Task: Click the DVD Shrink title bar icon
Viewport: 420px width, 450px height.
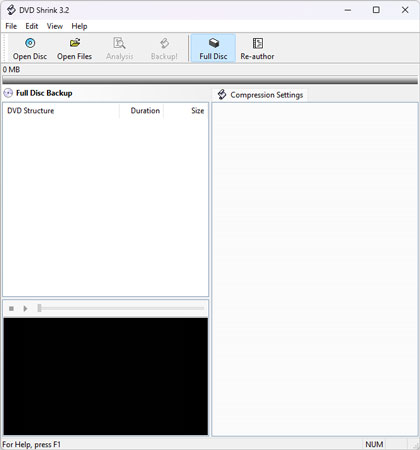Action: point(11,10)
